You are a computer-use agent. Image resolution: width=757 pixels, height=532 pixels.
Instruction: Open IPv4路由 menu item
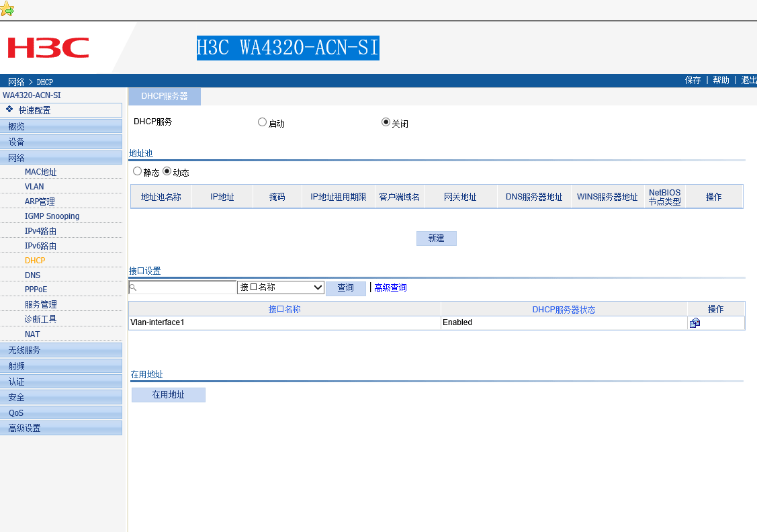pyautogui.click(x=40, y=231)
